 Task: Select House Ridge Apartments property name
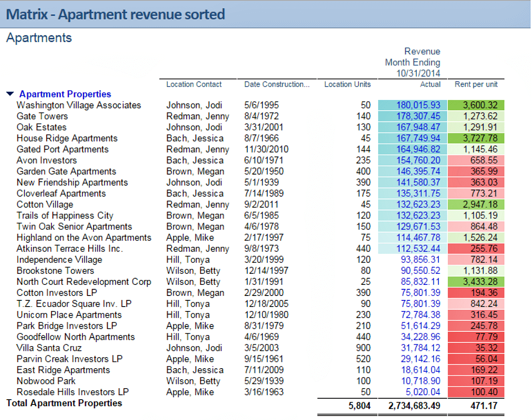67,138
